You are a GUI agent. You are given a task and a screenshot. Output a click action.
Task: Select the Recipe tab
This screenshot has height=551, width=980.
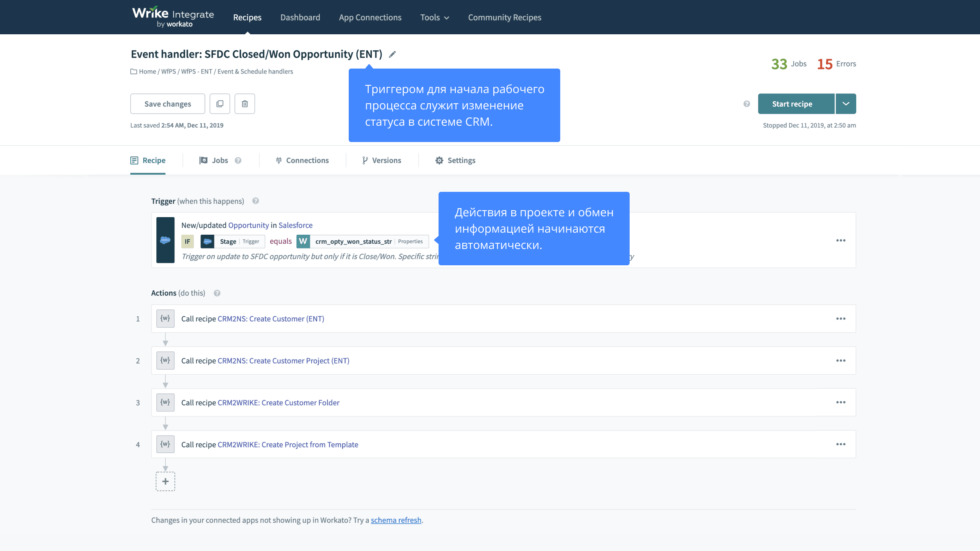click(x=148, y=160)
